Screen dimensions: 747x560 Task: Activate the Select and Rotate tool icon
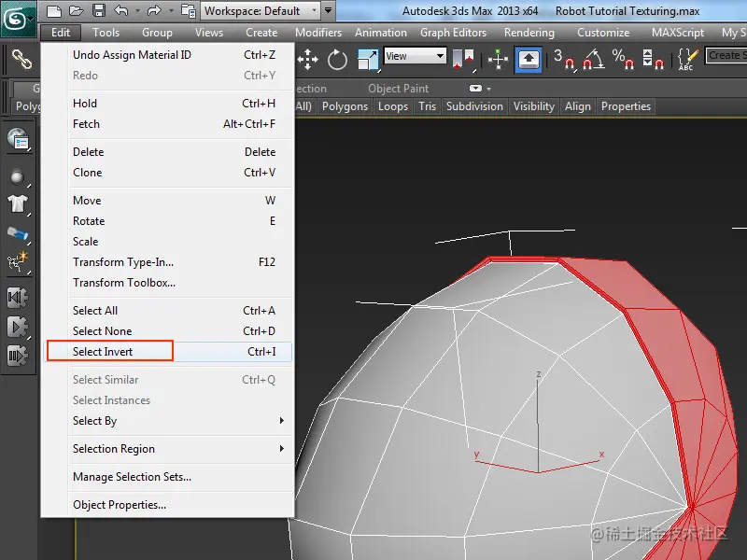click(x=337, y=60)
